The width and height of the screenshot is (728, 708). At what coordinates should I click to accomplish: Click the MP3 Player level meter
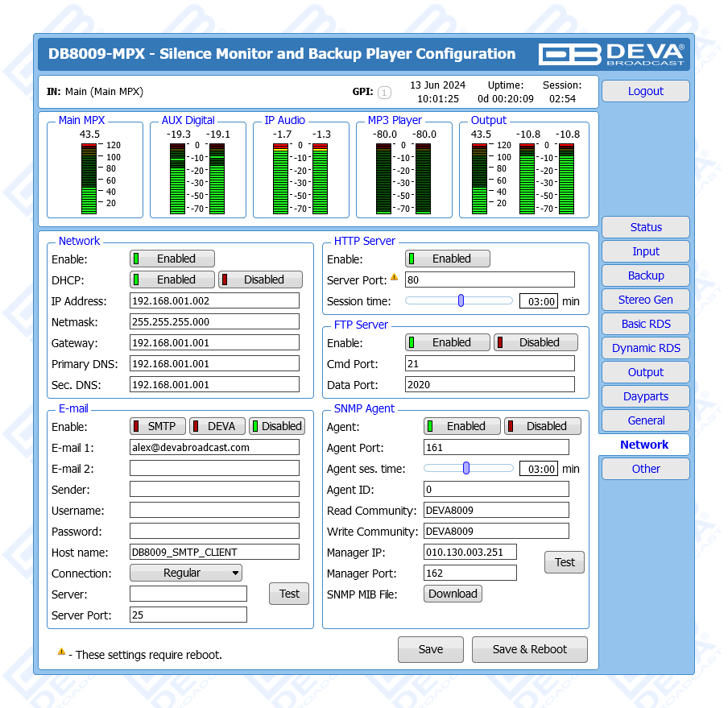coord(403,178)
